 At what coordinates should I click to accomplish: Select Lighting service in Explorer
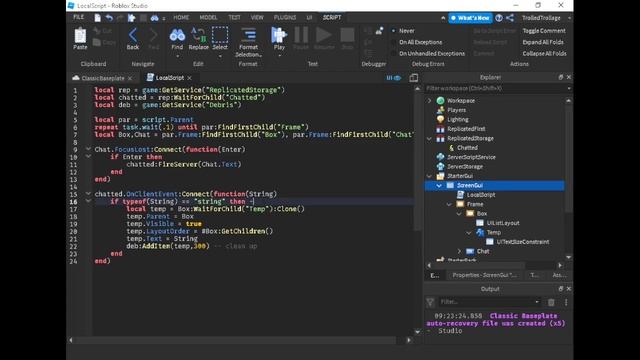(458, 119)
